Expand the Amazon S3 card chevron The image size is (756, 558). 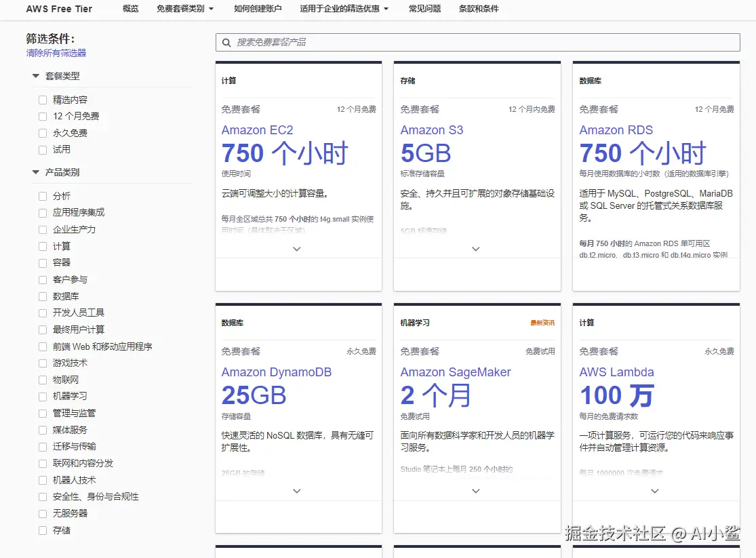[476, 249]
